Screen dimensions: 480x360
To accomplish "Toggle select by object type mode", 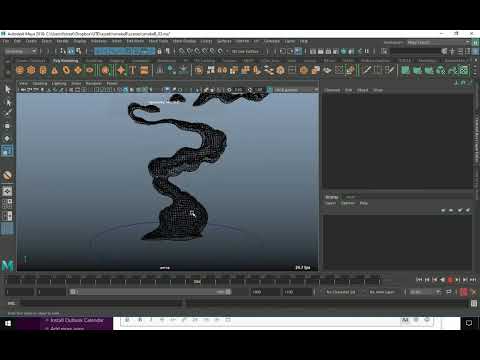I will [x=71, y=51].
